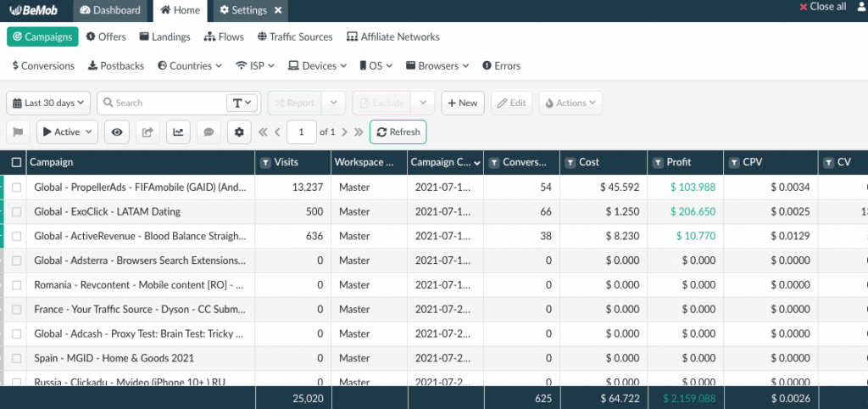The image size is (868, 409).
Task: Open the Postbacks report
Action: pos(116,65)
